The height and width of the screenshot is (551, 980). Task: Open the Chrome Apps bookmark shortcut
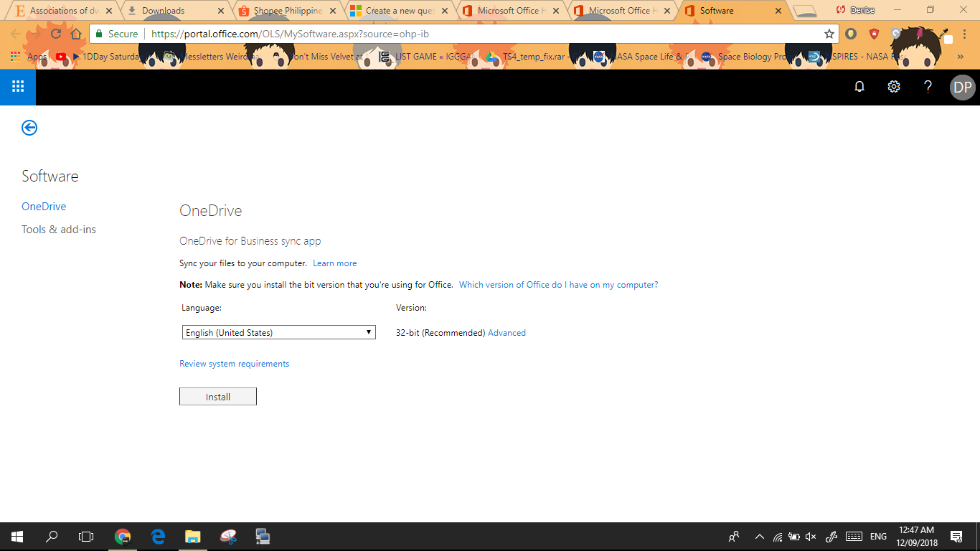28,57
